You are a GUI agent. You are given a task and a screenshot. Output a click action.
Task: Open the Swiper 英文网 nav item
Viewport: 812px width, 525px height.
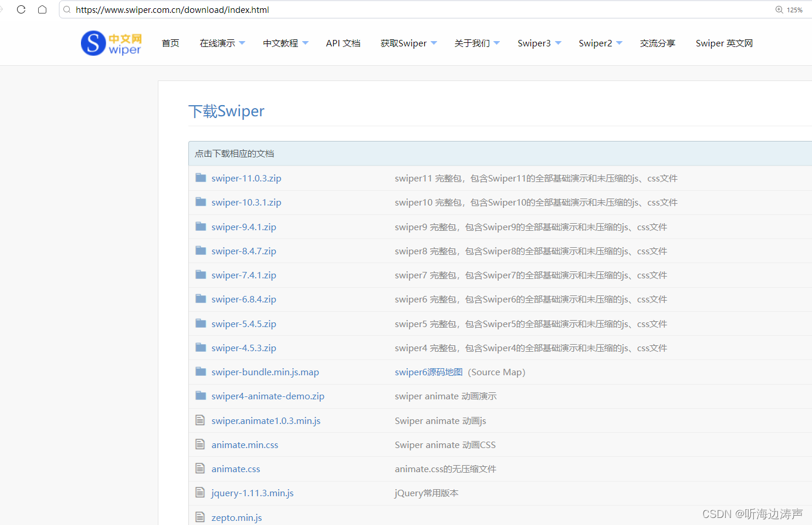725,43
